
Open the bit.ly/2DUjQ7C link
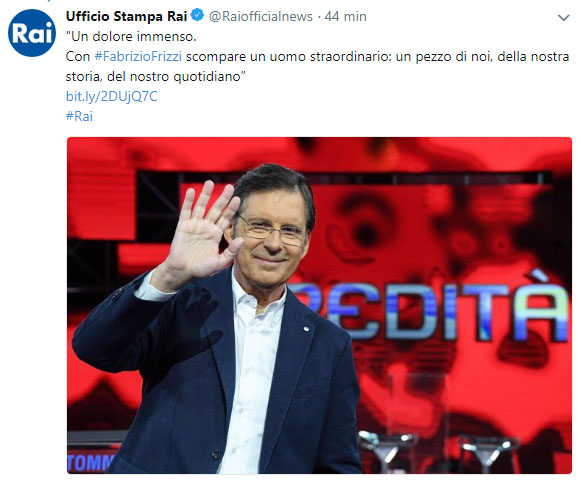112,96
